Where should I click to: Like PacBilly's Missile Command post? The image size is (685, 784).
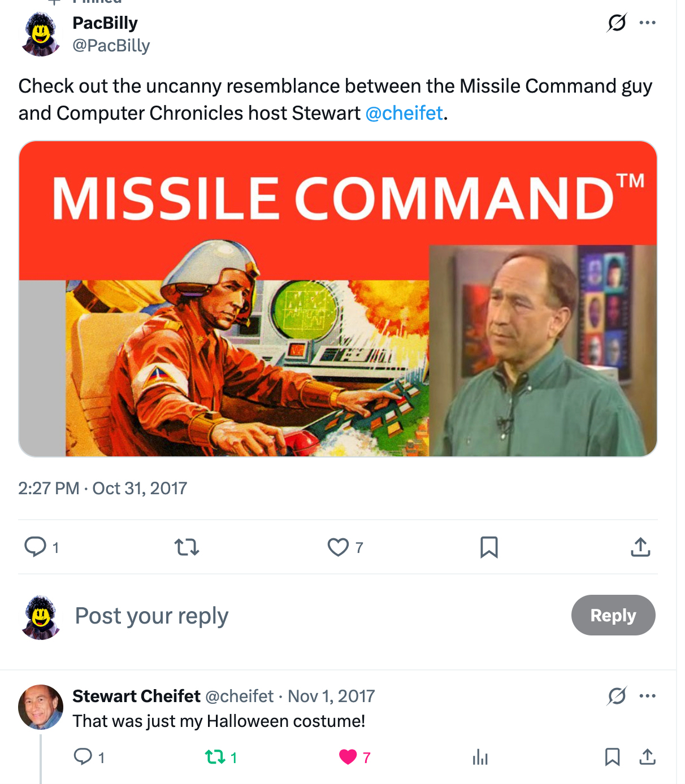click(x=338, y=547)
